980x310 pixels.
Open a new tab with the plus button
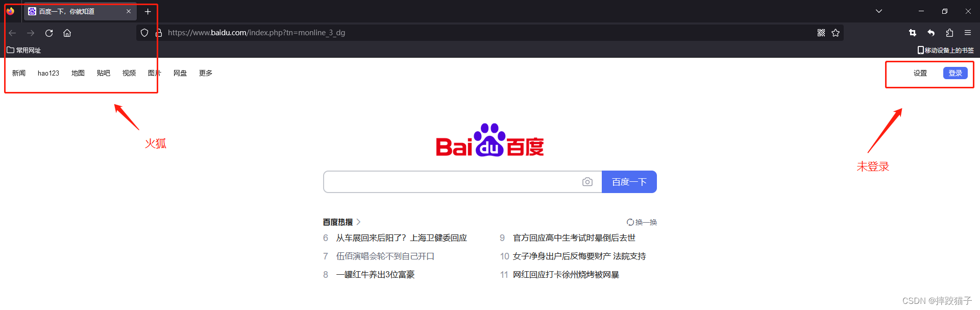tap(148, 11)
